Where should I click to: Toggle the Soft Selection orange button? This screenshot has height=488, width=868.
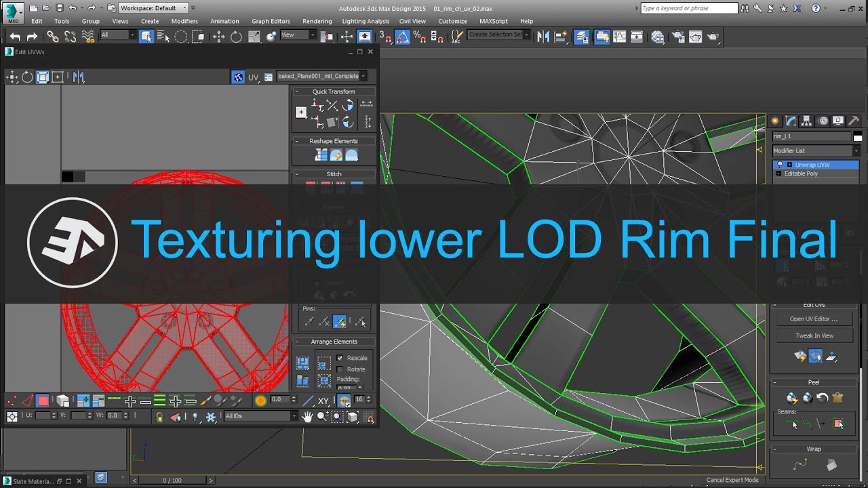tap(260, 401)
